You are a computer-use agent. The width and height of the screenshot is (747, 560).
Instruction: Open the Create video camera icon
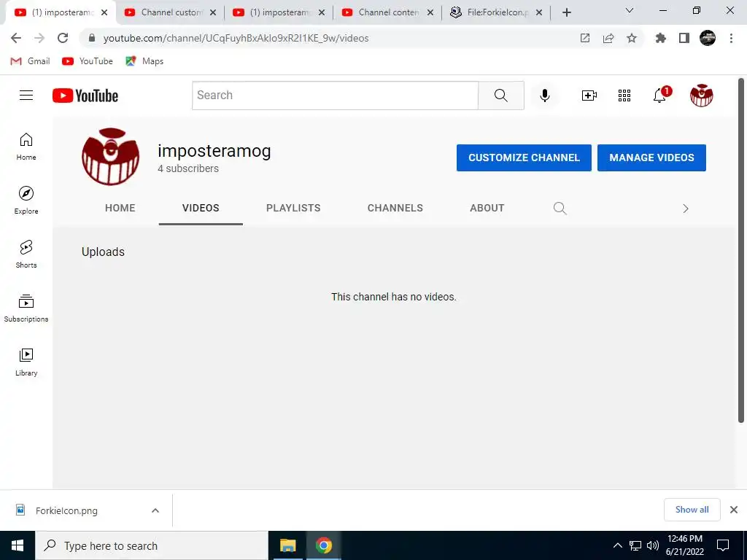pyautogui.click(x=589, y=96)
